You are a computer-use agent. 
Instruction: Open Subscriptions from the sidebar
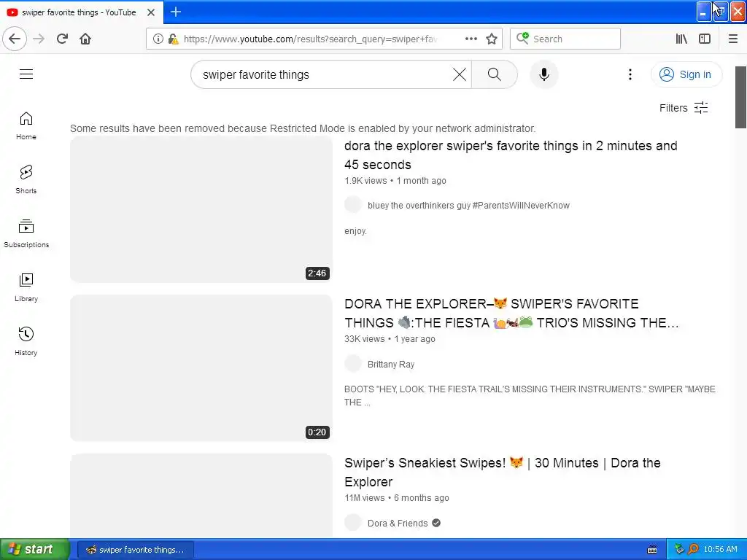26,233
